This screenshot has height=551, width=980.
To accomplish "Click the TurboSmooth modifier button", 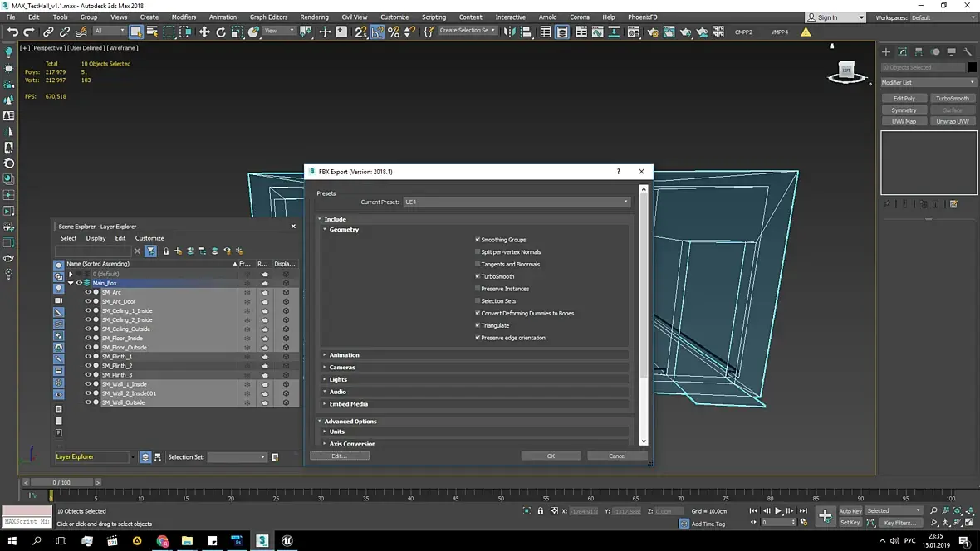I will coord(952,98).
